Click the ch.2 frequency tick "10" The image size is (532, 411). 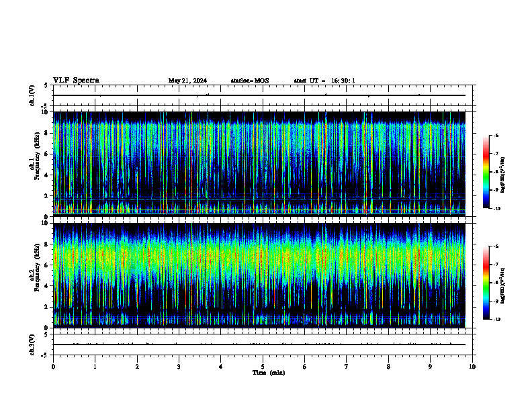point(45,223)
